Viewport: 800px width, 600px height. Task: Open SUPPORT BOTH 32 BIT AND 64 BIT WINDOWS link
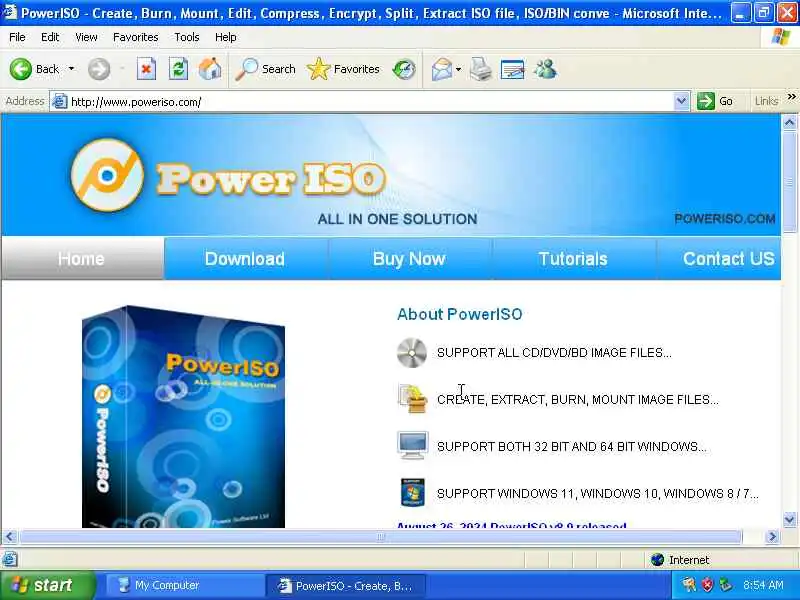[571, 446]
